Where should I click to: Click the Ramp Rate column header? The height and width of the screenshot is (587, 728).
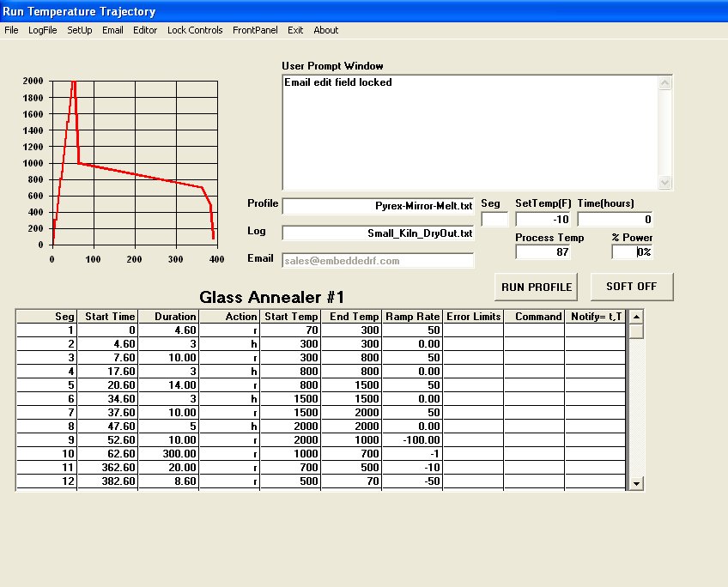(412, 317)
